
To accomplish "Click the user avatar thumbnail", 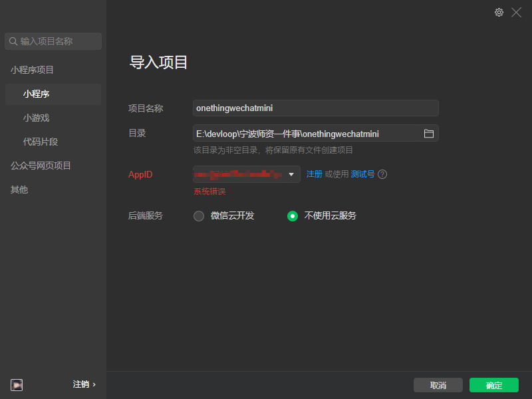I will [17, 385].
